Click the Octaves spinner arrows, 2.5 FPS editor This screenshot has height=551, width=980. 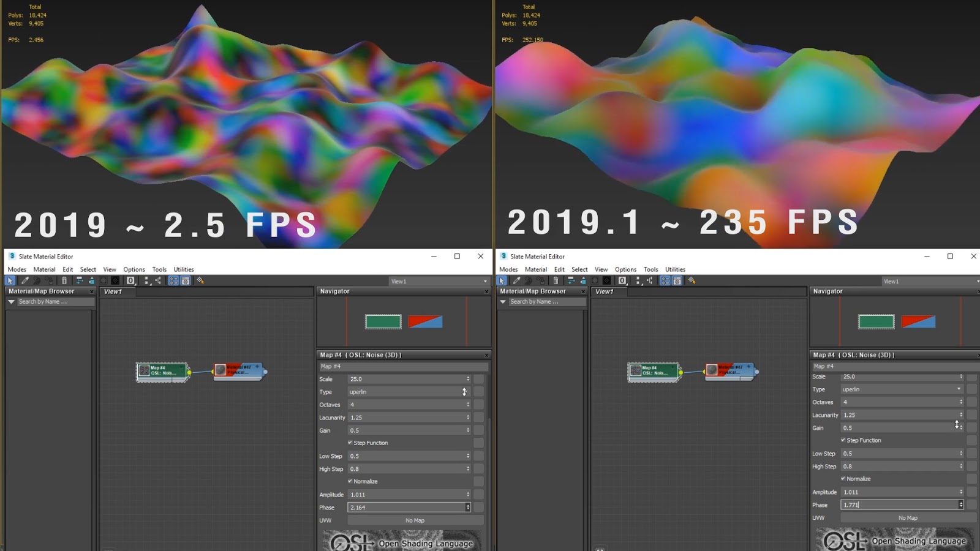468,405
